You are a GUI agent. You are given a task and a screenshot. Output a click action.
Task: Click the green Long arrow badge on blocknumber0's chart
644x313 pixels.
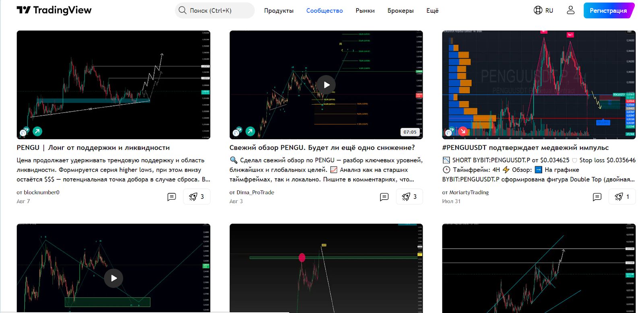pos(37,131)
